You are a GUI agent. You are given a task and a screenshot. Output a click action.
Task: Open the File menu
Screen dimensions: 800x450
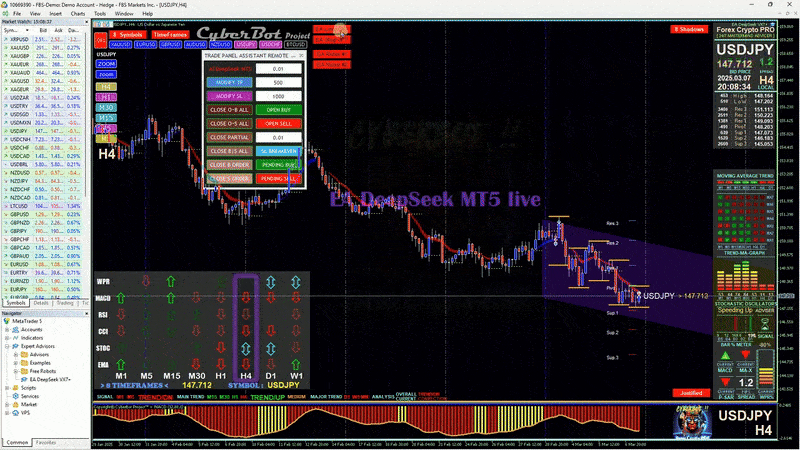(17, 13)
